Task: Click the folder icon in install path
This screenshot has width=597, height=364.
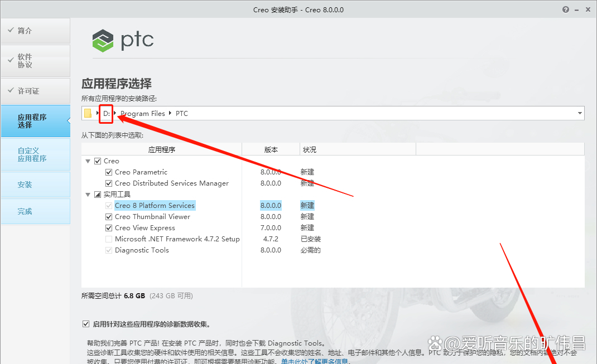Action: coord(88,113)
